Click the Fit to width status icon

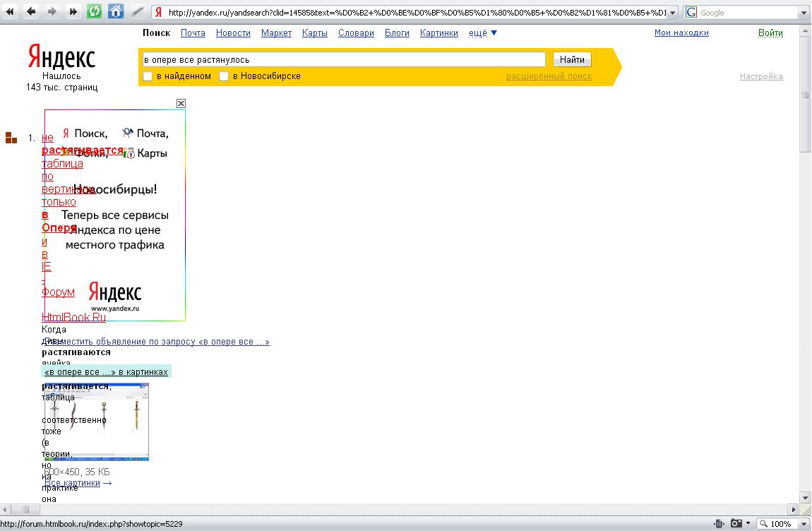pyautogui.click(x=718, y=524)
